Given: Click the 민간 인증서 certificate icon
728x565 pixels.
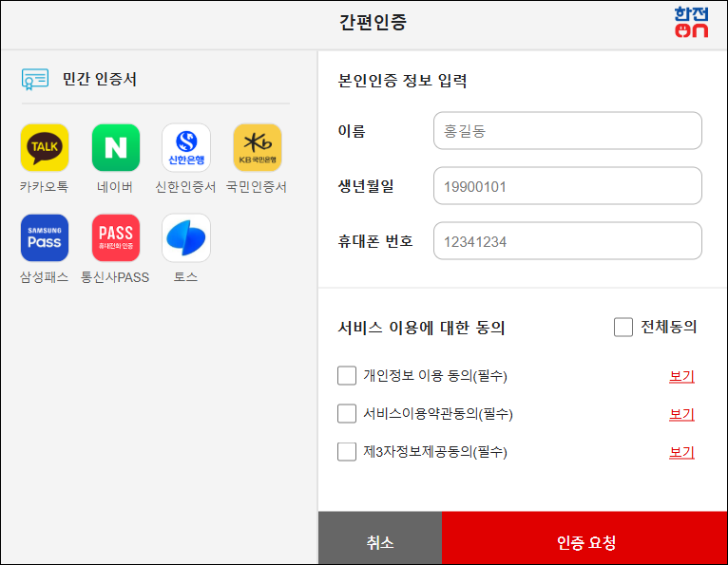Looking at the screenshot, I should pos(35,79).
